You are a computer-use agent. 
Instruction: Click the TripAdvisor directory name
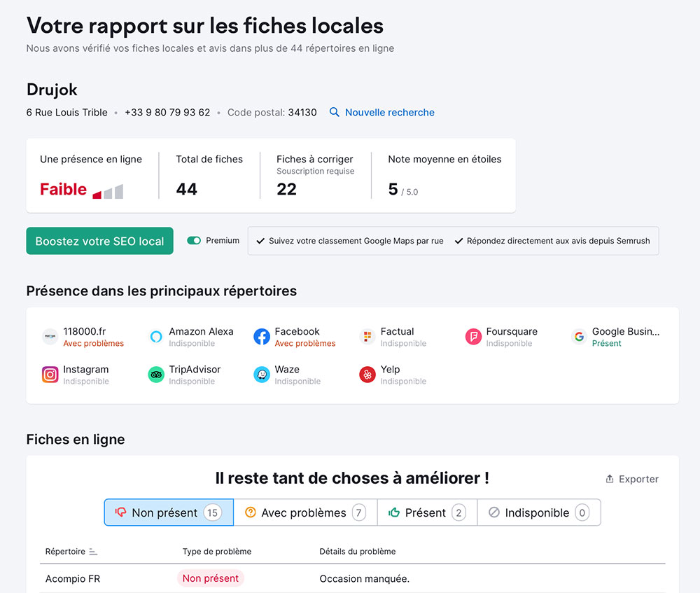tap(195, 369)
